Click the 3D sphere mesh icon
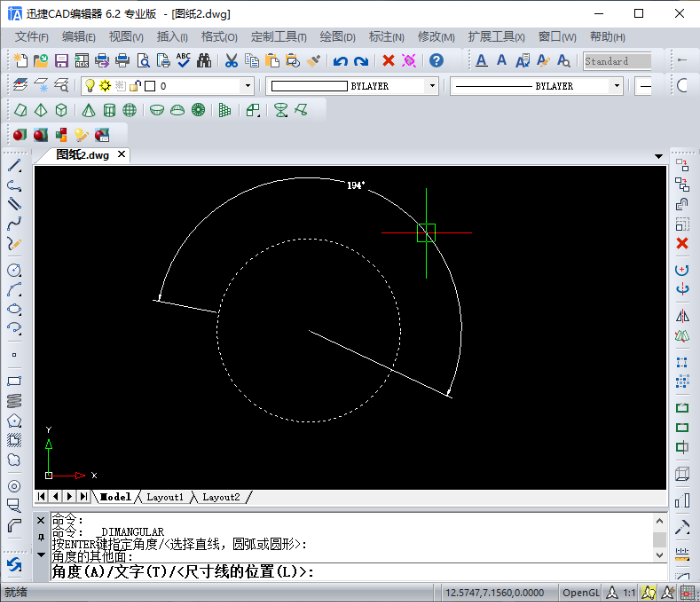Viewport: 700px width, 602px height. click(x=129, y=110)
